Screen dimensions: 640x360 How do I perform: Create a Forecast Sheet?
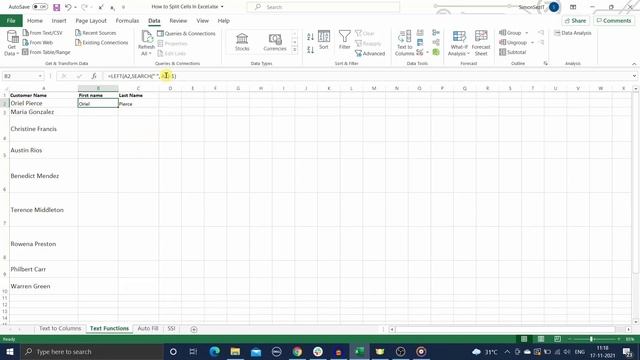click(481, 43)
